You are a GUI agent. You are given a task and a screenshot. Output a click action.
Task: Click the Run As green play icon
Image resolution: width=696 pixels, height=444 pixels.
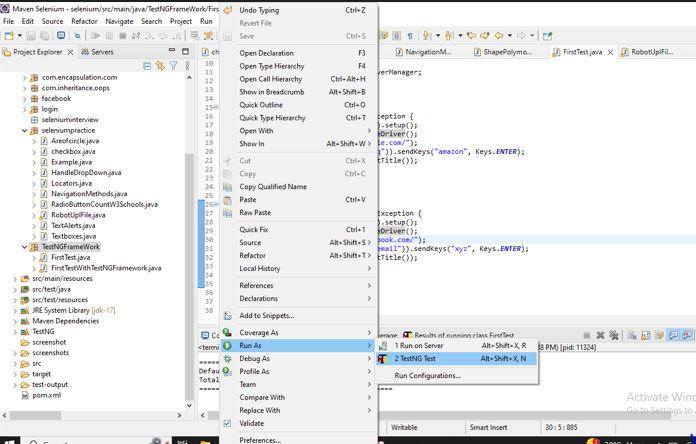[227, 345]
